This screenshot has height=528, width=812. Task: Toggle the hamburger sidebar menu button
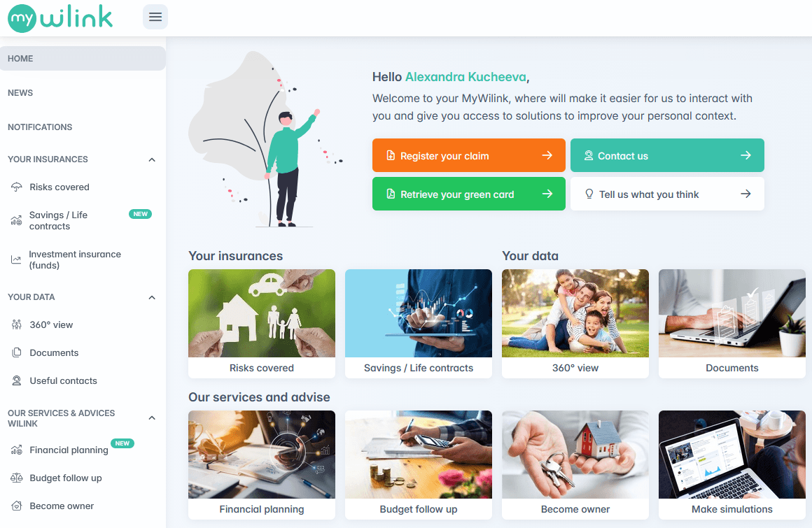click(x=155, y=17)
